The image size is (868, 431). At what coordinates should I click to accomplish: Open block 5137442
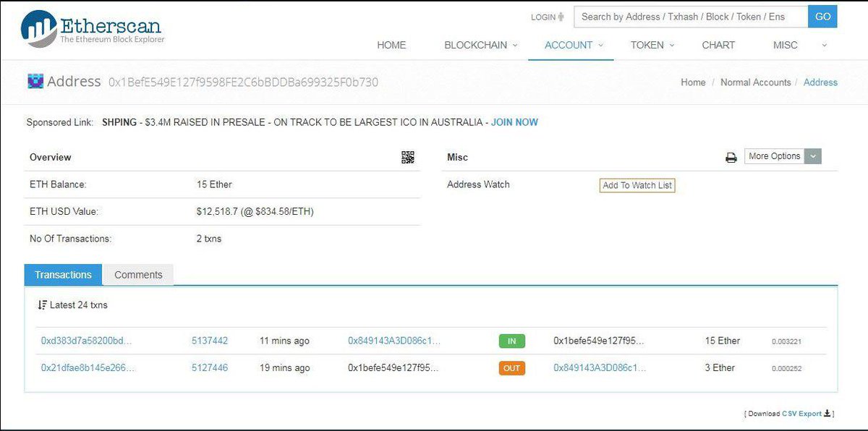pyautogui.click(x=210, y=341)
